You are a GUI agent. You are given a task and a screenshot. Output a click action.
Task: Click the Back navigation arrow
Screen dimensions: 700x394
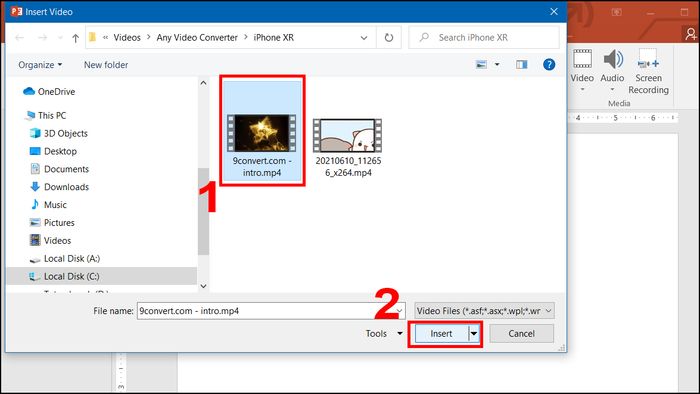pyautogui.click(x=20, y=38)
